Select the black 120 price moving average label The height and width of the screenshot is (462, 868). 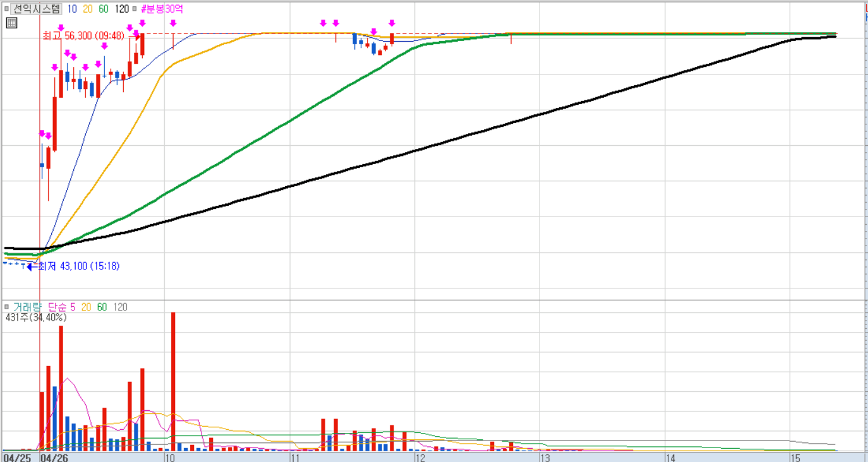pyautogui.click(x=122, y=9)
